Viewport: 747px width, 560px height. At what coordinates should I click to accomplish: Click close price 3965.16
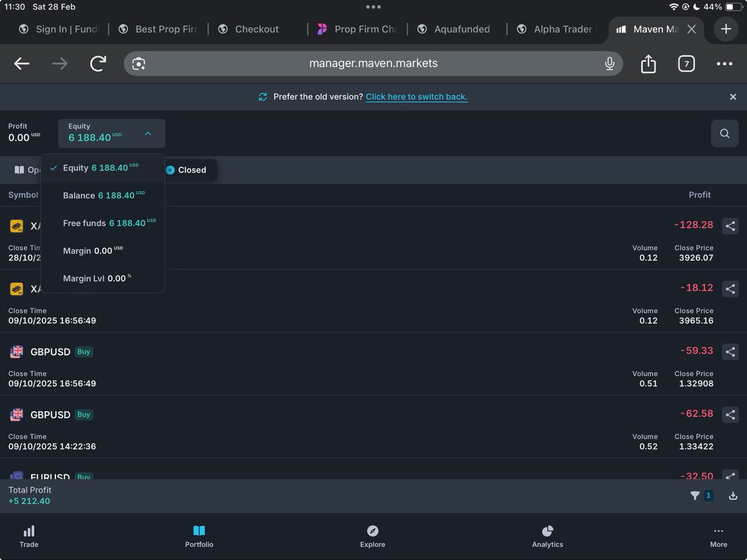click(696, 320)
